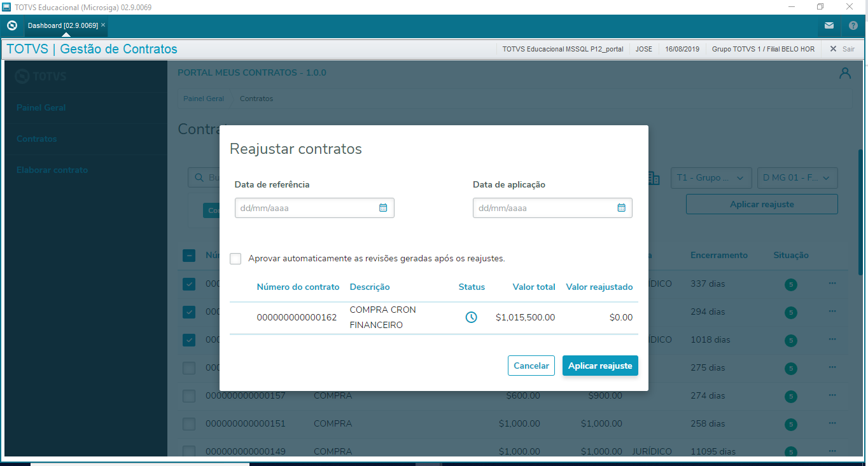The height and width of the screenshot is (466, 868).
Task: Check the checkbox for contract 000000000000157
Action: tap(189, 396)
